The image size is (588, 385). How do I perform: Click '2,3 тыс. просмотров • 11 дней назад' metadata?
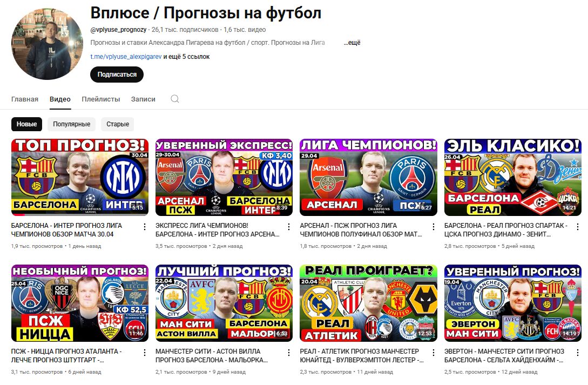(x=347, y=372)
